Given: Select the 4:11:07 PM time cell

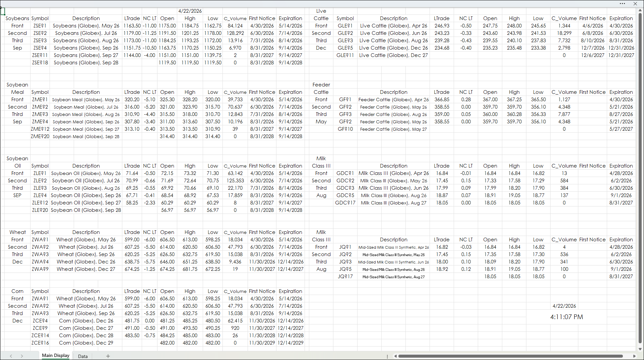Looking at the screenshot, I should pos(566,317).
